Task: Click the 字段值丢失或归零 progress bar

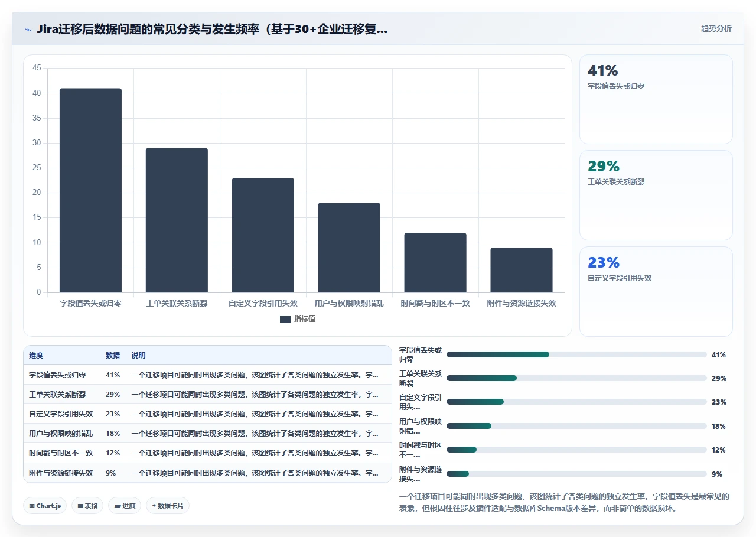Action: (576, 354)
